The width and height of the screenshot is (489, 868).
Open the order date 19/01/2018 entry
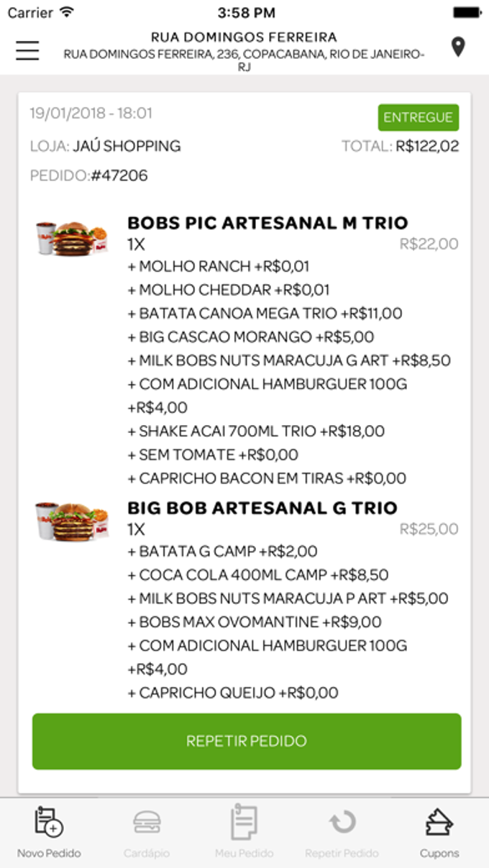click(x=91, y=113)
